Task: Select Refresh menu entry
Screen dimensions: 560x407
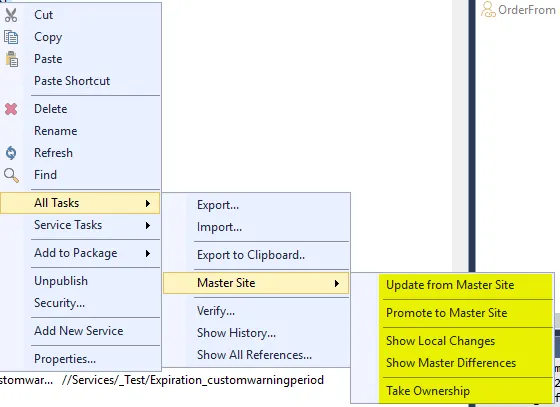Action: [x=81, y=153]
